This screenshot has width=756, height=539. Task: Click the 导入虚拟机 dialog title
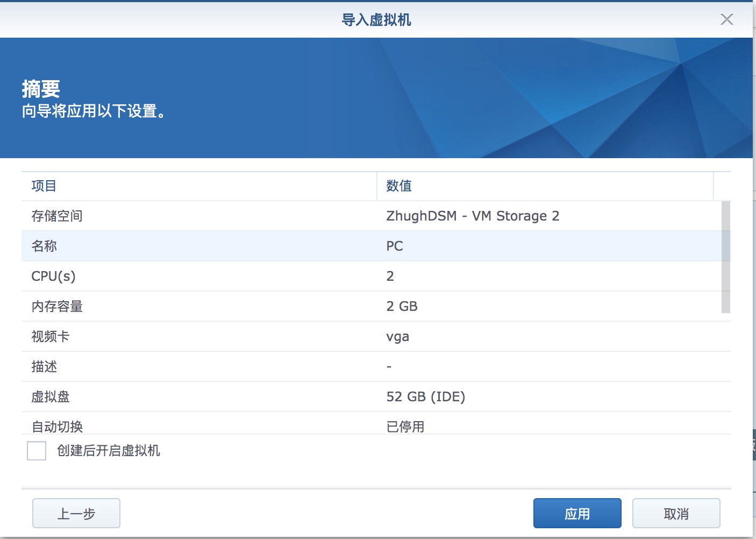(376, 20)
